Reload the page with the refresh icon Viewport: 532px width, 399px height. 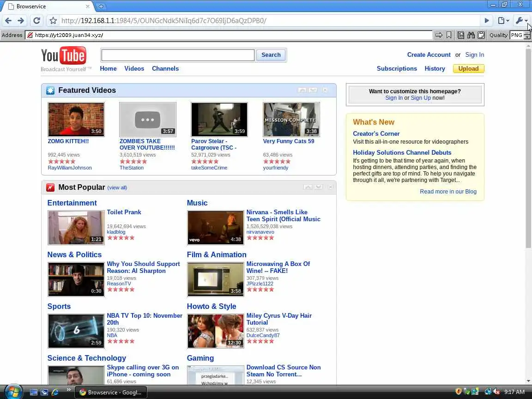click(36, 21)
